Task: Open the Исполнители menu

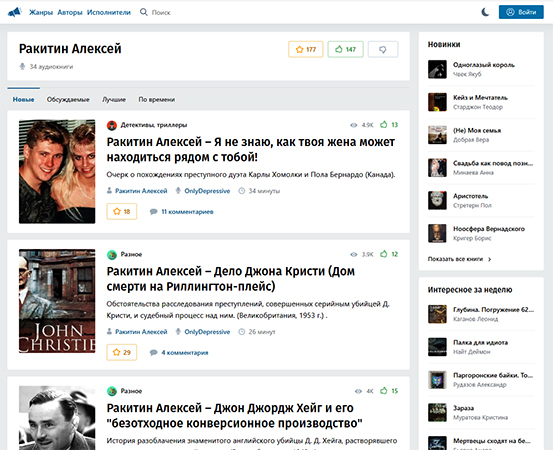Action: click(x=109, y=12)
